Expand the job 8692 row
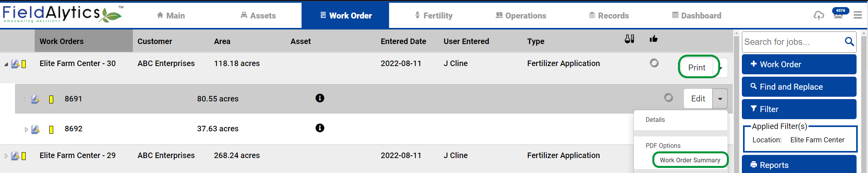 click(26, 129)
